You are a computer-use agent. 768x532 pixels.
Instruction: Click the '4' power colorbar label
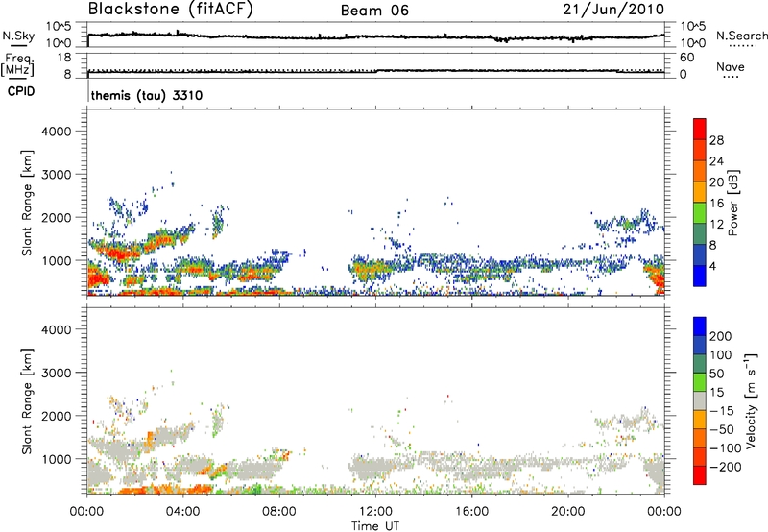coord(712,266)
